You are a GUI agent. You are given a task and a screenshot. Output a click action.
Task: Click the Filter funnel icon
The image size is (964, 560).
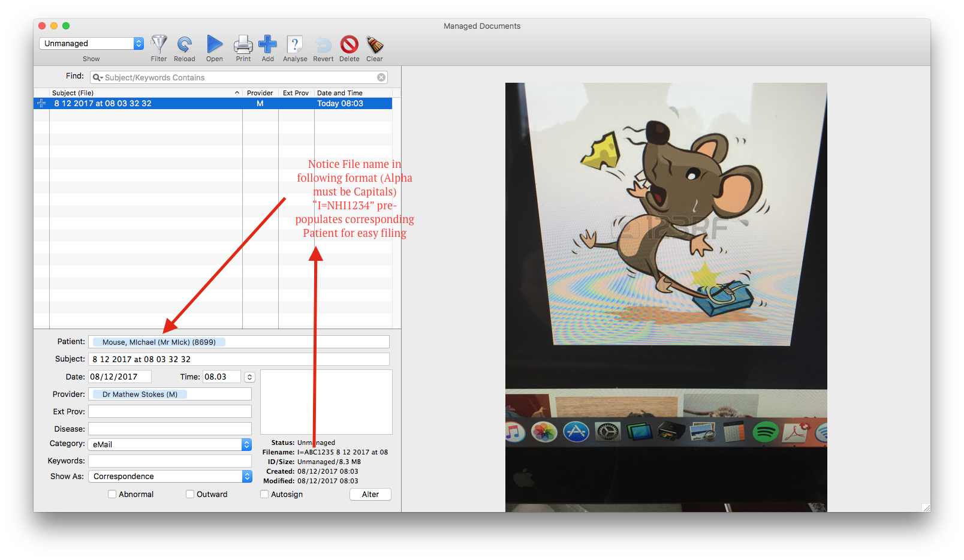159,44
